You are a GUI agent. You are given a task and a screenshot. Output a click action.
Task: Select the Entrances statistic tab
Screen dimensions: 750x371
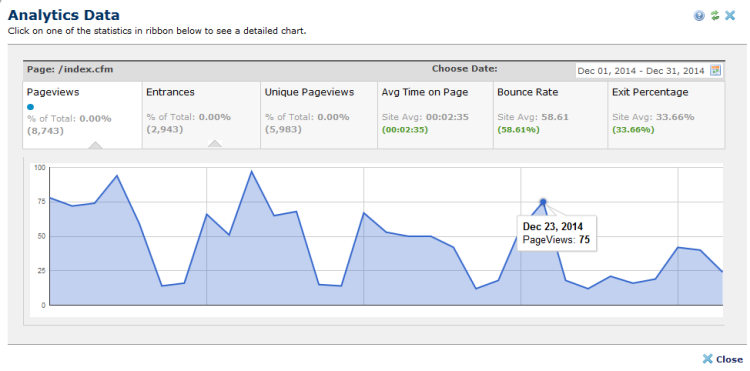[201, 115]
